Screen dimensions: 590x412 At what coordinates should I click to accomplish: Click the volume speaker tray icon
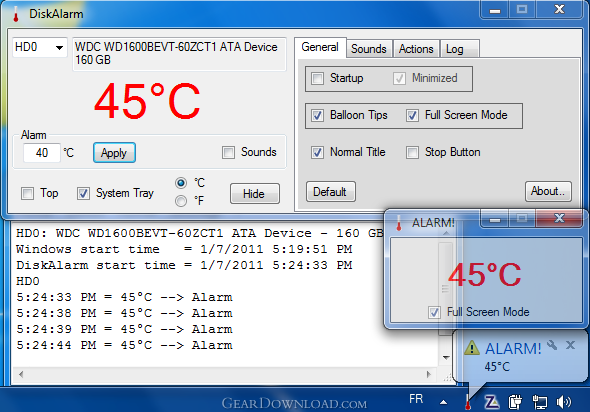564,402
